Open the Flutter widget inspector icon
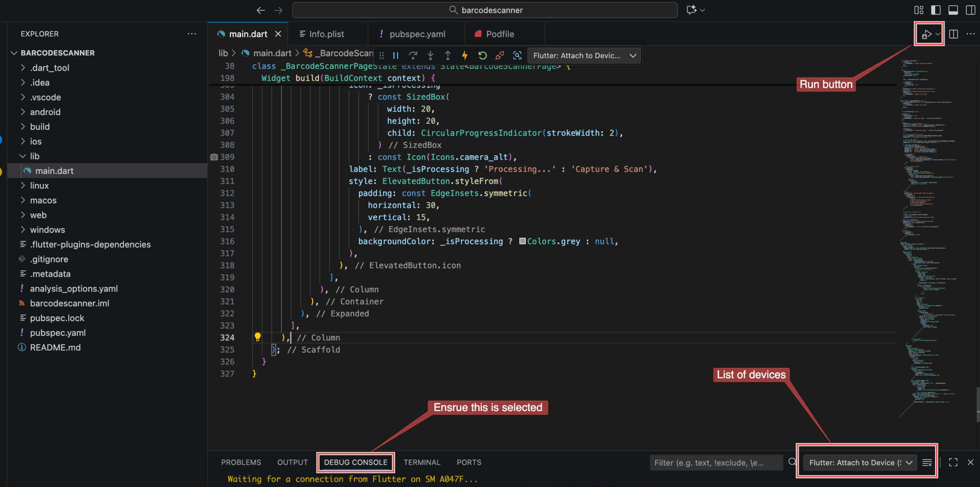The width and height of the screenshot is (980, 487). [517, 56]
